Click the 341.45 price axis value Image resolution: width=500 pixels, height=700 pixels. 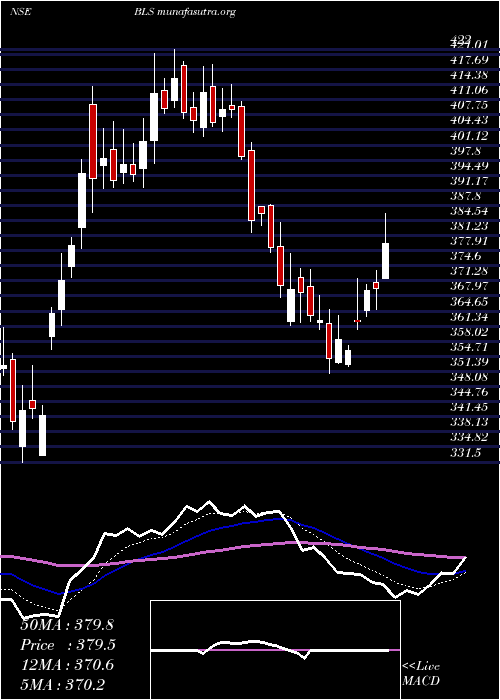[x=469, y=407]
